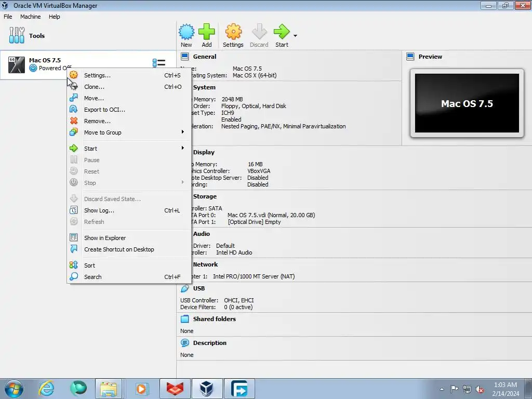Click the Storage section header
Viewport: 532px width, 399px height.
(205, 196)
